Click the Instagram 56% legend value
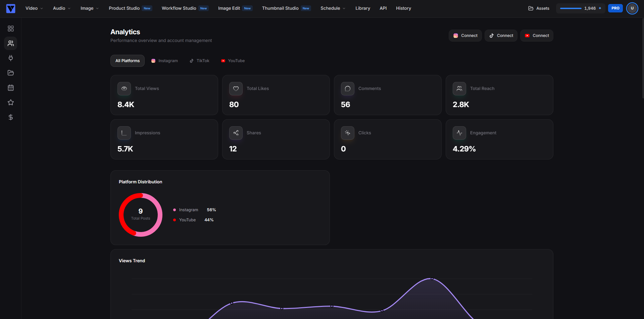The height and width of the screenshot is (319, 644). coord(211,210)
